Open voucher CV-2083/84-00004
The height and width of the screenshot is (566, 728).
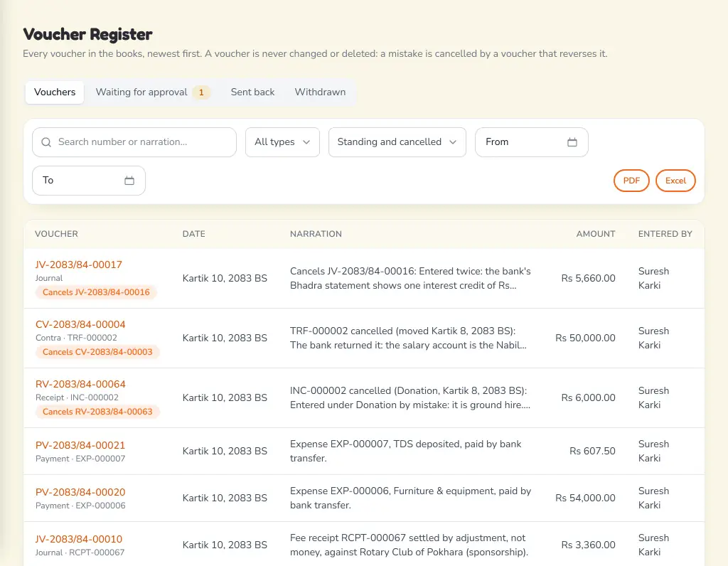[x=80, y=324]
